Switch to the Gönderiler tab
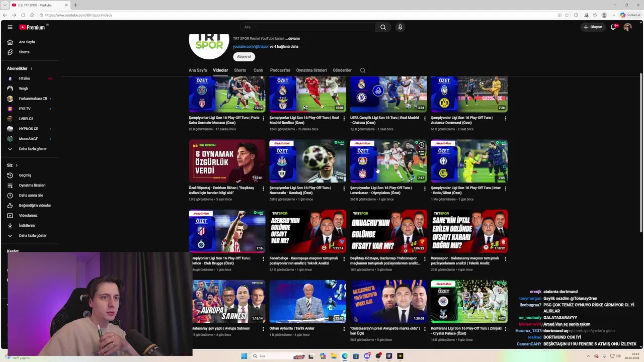The image size is (644, 362). tap(342, 70)
